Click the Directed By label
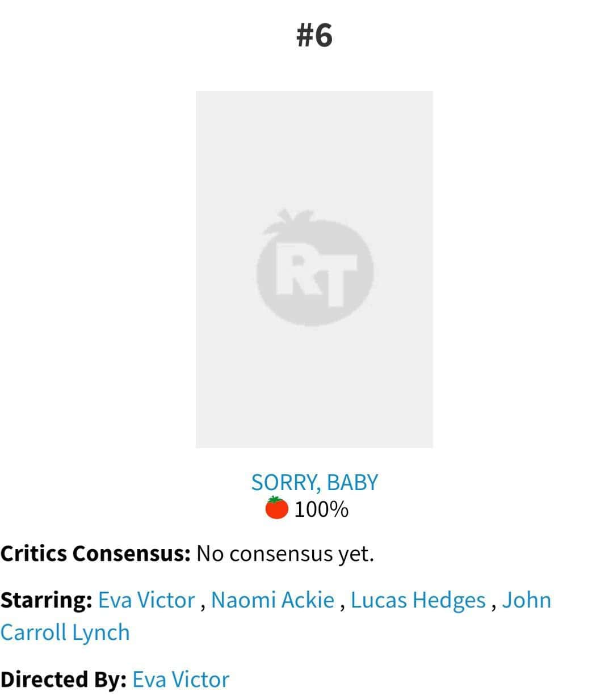The height and width of the screenshot is (700, 613). 63,679
